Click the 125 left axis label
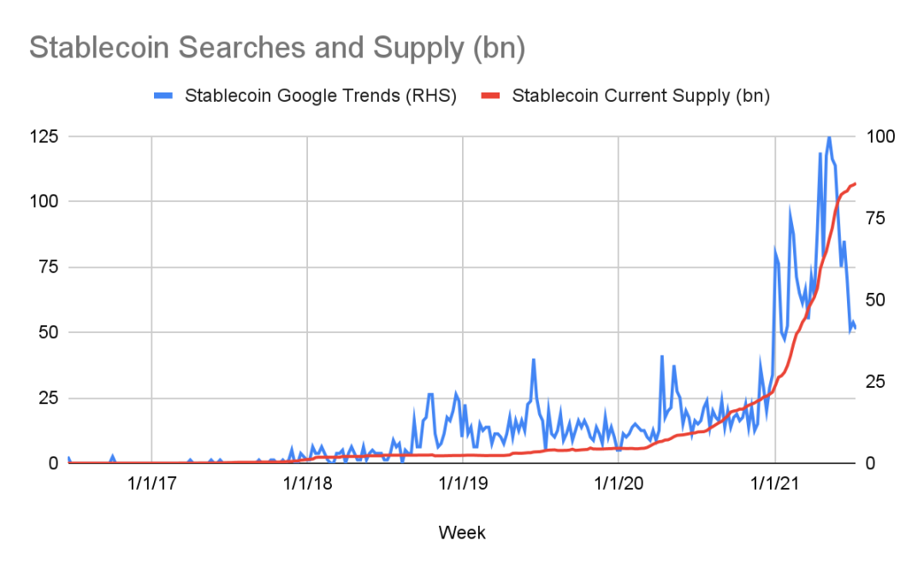 tap(44, 137)
